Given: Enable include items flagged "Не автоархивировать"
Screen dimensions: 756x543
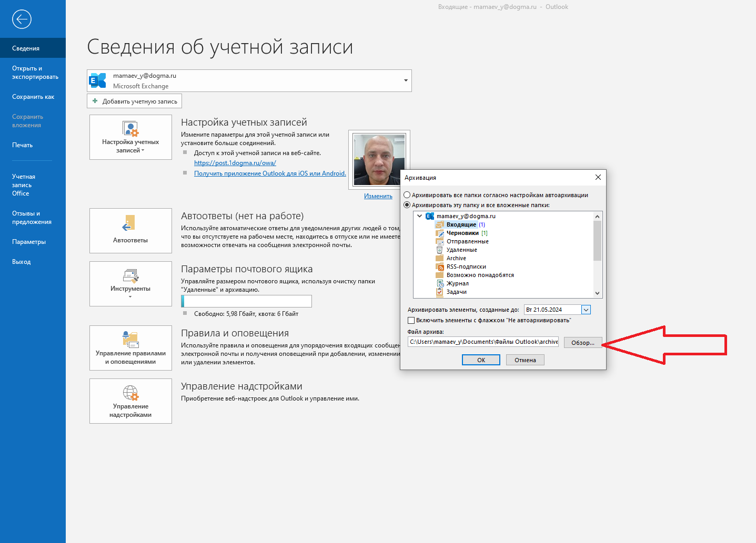Looking at the screenshot, I should point(411,320).
